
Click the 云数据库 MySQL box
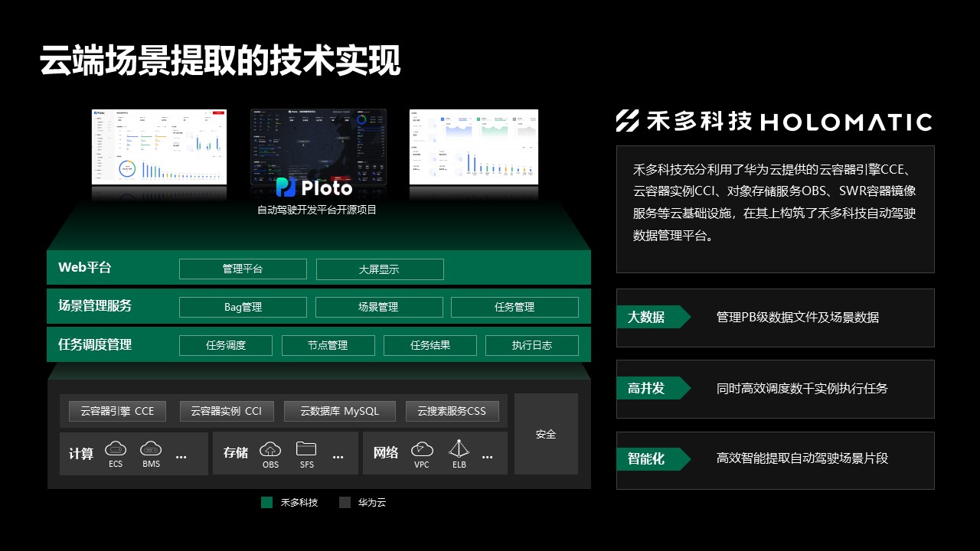point(340,411)
